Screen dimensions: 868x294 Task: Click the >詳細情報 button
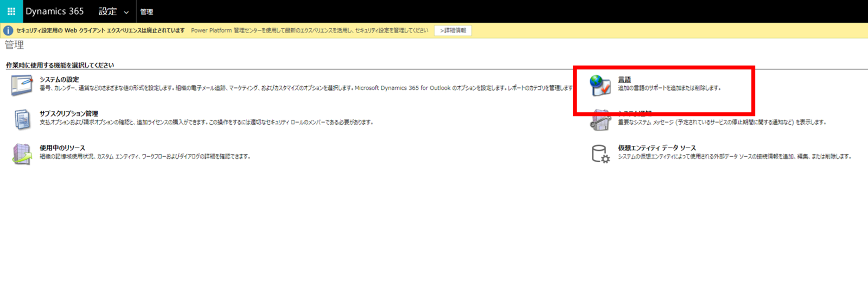pos(453,30)
